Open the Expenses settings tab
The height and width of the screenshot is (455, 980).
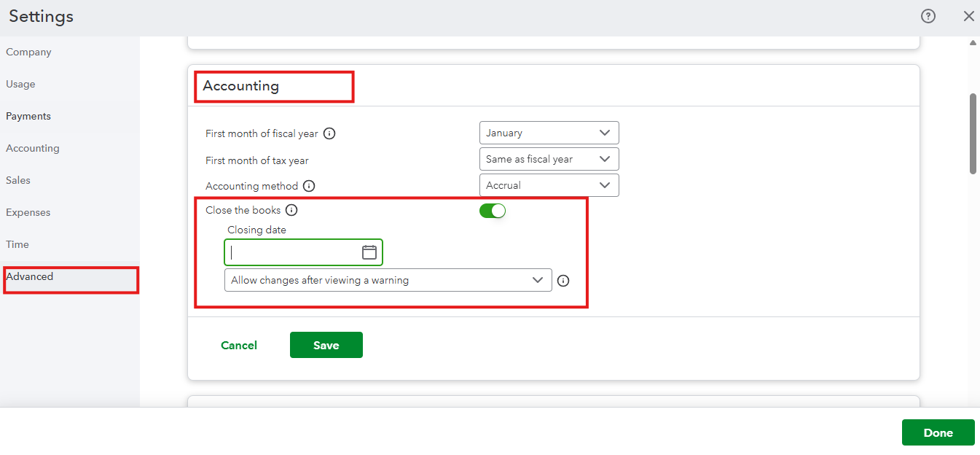point(28,213)
